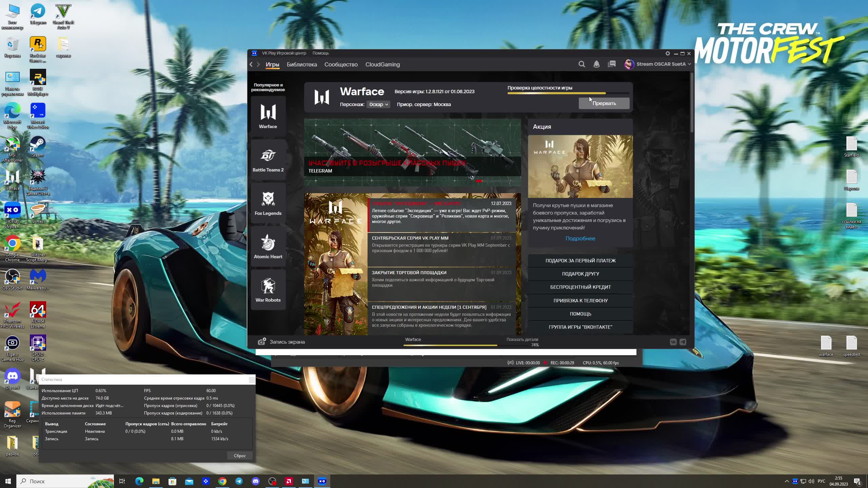This screenshot has height=488, width=868.
Task: Switch to the Сообщество tab
Action: pos(341,64)
